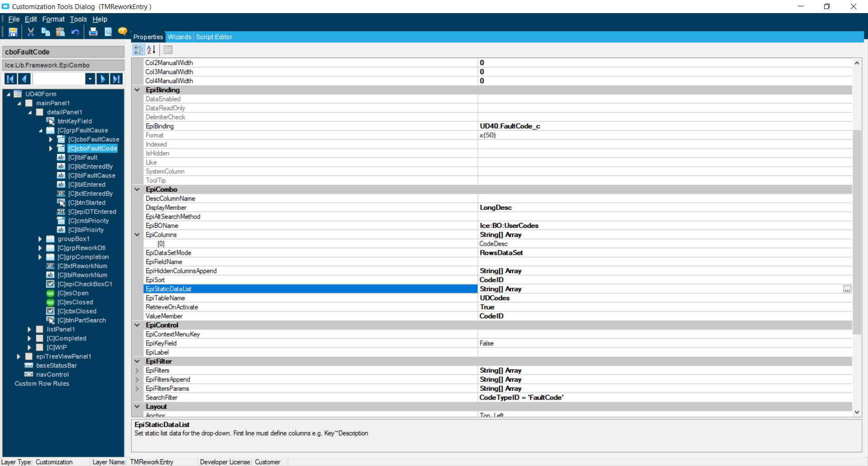This screenshot has width=868, height=466.
Task: Jump to last control navigation arrow
Action: (116, 79)
